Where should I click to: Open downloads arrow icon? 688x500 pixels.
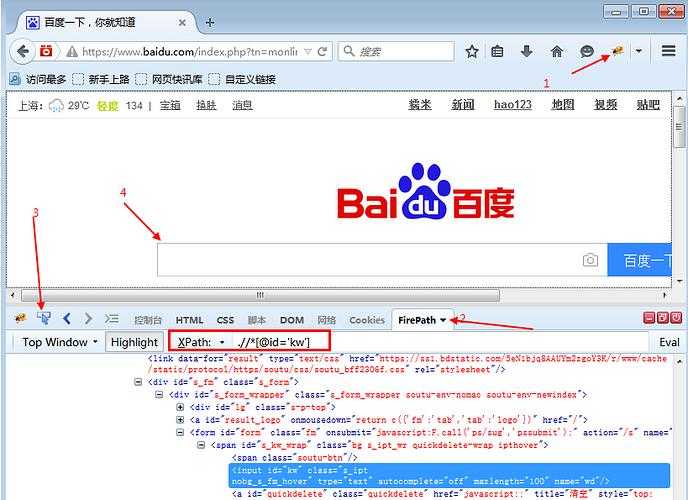(x=527, y=52)
